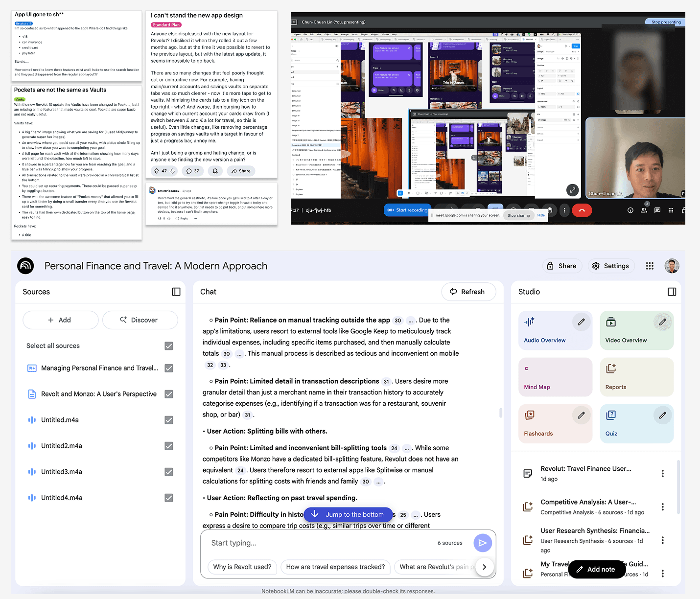Collapse the Studio panel
The image size is (700, 599).
pos(672,292)
